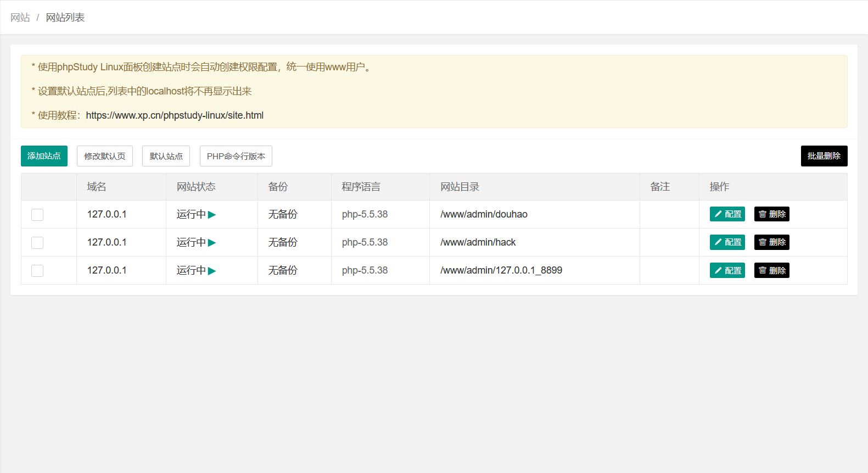
Task: Tick the checkbox in the /www/admin/hack row
Action: [x=37, y=243]
